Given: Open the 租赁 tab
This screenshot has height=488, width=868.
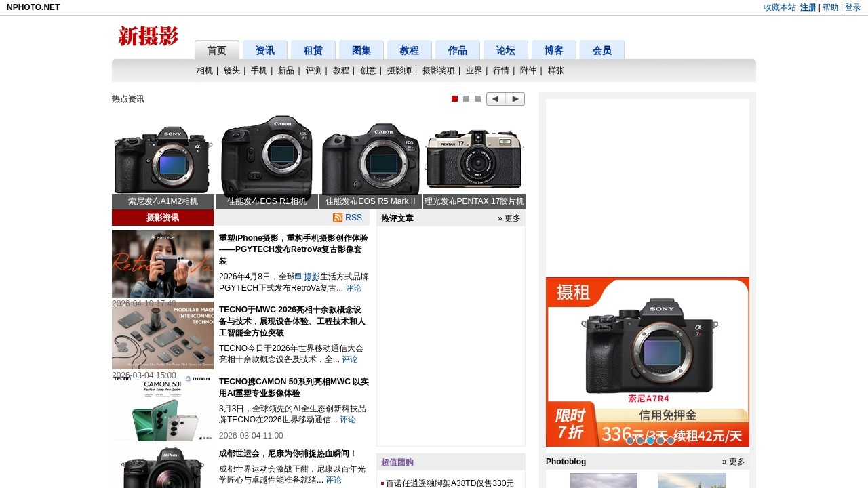Looking at the screenshot, I should 313,50.
